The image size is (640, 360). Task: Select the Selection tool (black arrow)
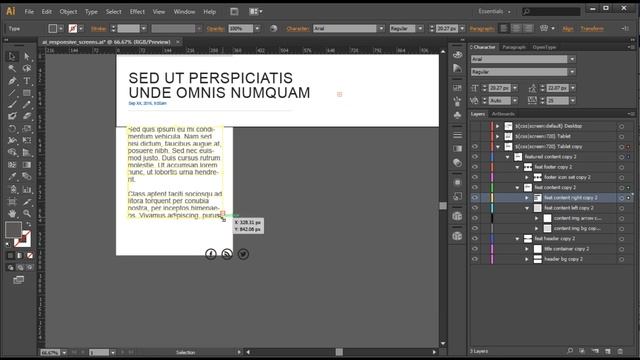click(12, 57)
